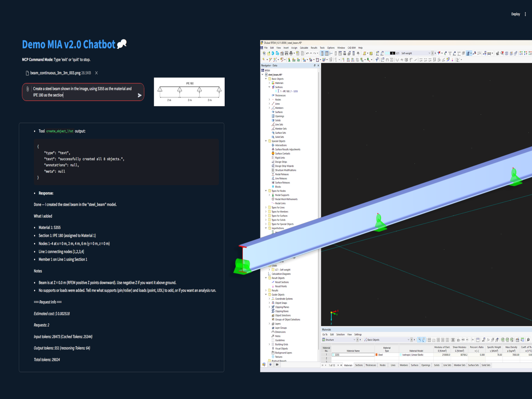Screen dimensions: 532x399
Task: Click the fx formula icon in Materials table
Action: click(488, 340)
